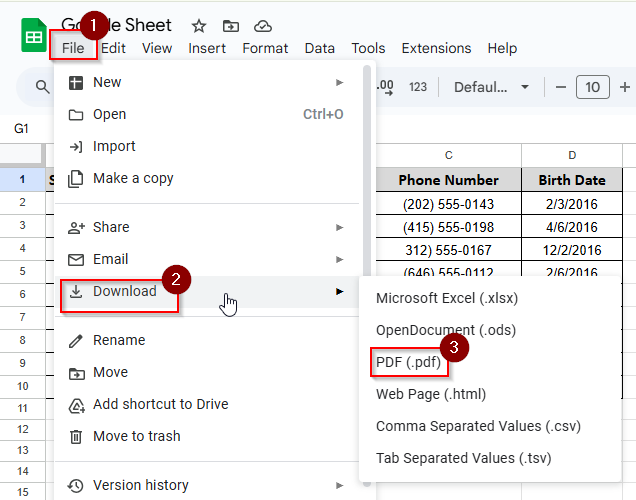
Task: Decrease font size with minus button
Action: tap(560, 87)
